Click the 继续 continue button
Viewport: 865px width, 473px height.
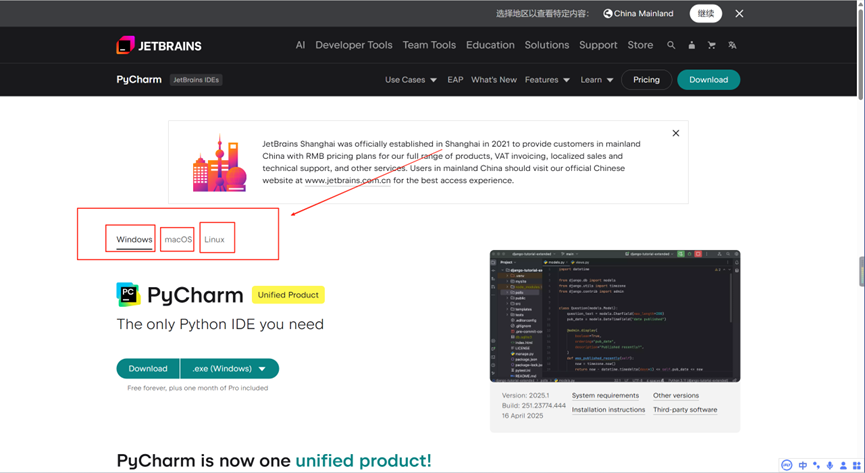tap(706, 14)
